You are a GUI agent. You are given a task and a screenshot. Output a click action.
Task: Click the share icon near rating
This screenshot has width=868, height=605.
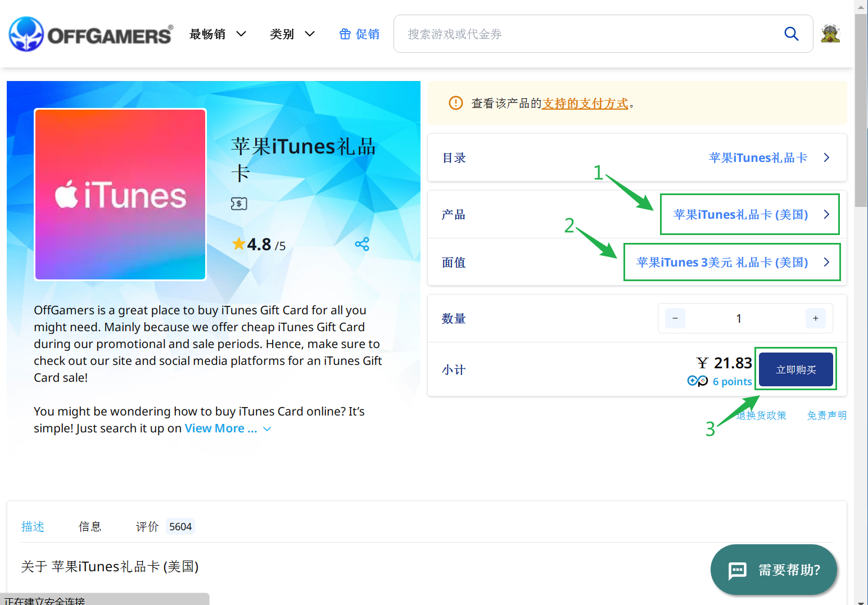(362, 244)
